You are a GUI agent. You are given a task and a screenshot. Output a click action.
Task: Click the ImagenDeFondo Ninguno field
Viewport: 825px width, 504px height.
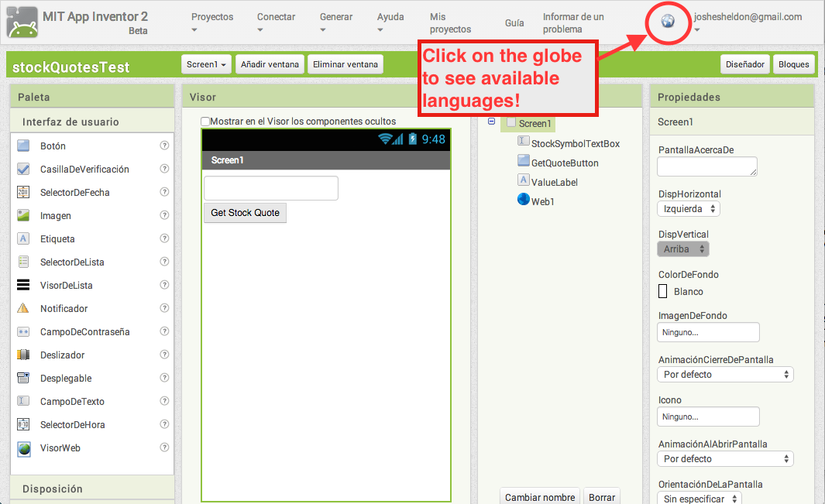(x=708, y=332)
